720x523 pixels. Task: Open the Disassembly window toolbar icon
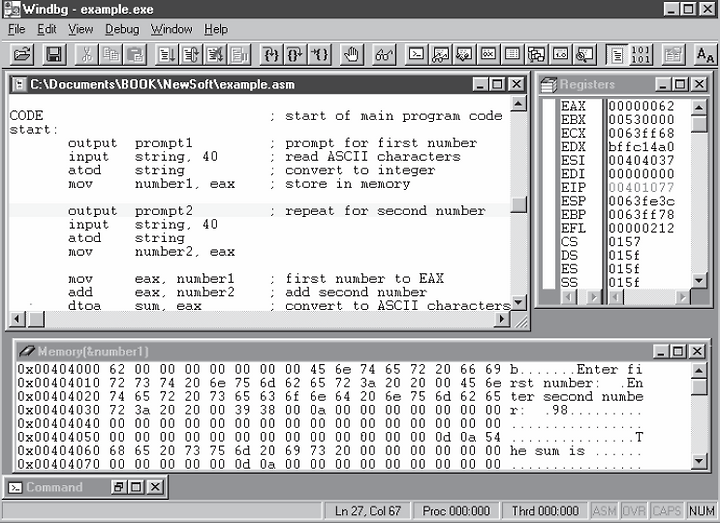click(x=561, y=55)
